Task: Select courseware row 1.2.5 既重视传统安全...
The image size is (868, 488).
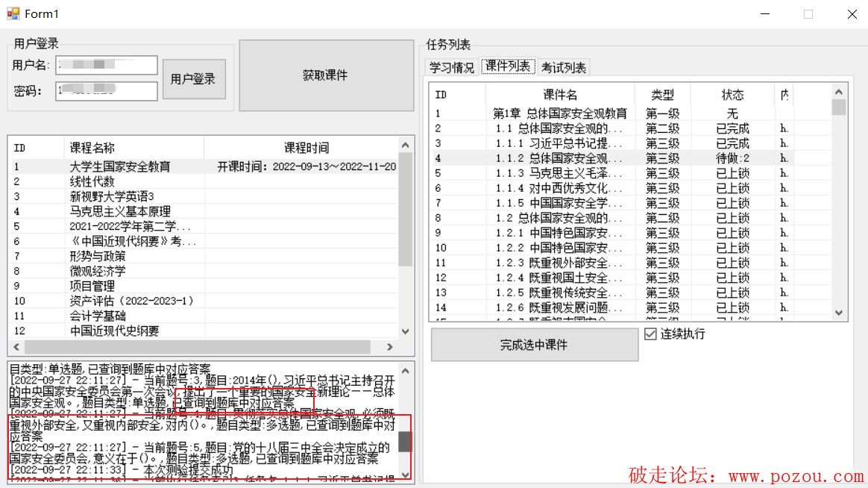Action: coord(631,293)
